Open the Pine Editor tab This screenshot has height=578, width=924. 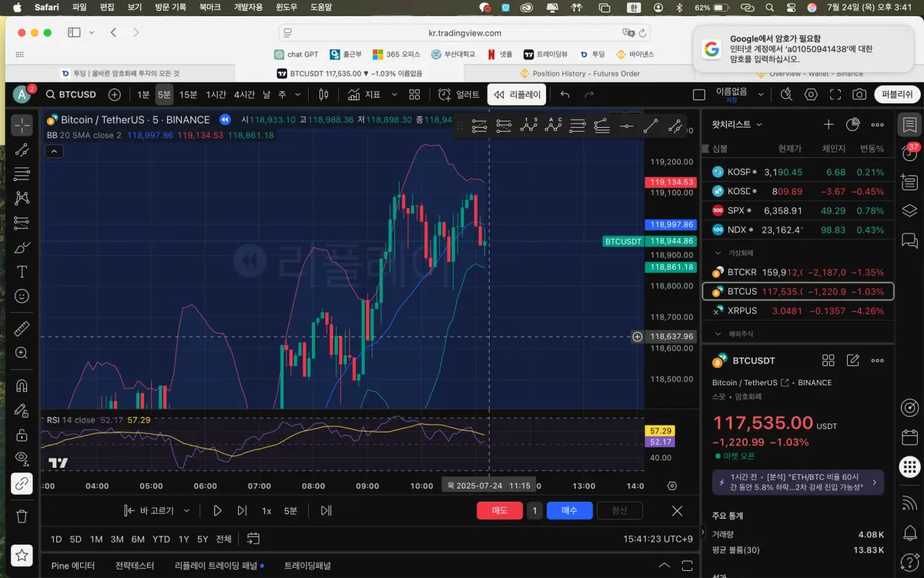(73, 566)
